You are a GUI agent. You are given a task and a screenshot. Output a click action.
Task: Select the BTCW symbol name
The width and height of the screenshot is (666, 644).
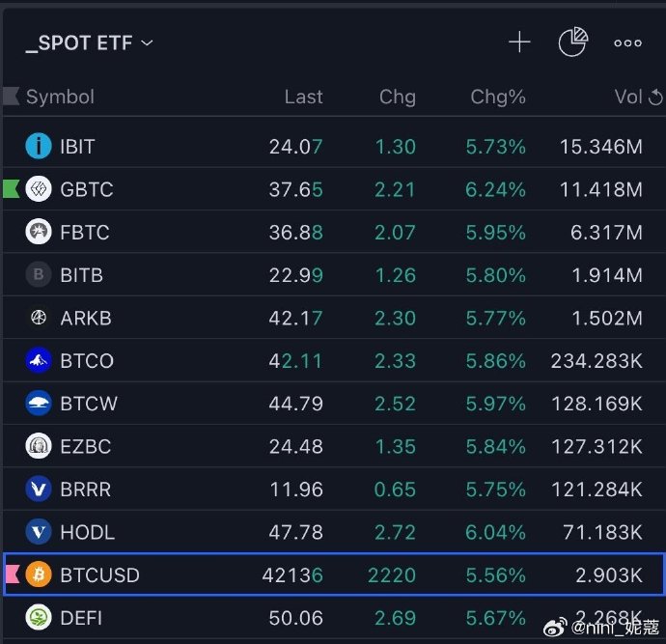click(x=89, y=404)
